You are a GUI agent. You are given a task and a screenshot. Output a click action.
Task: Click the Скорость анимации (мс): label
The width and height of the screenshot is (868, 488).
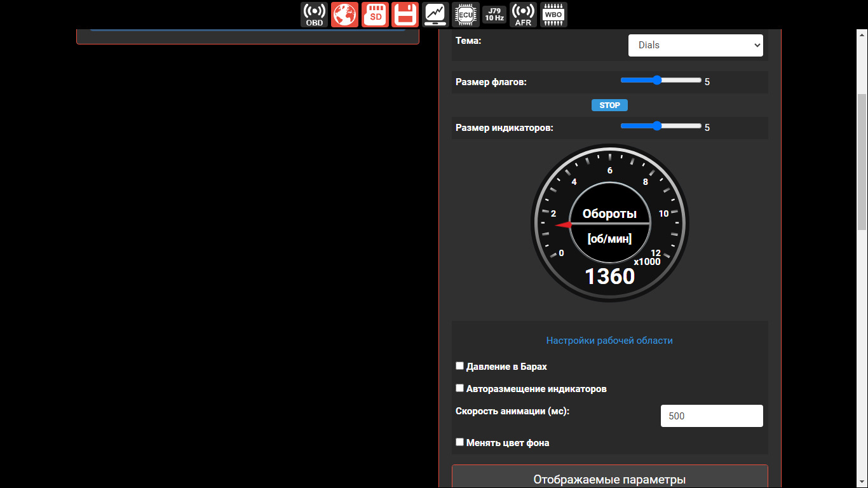click(513, 411)
